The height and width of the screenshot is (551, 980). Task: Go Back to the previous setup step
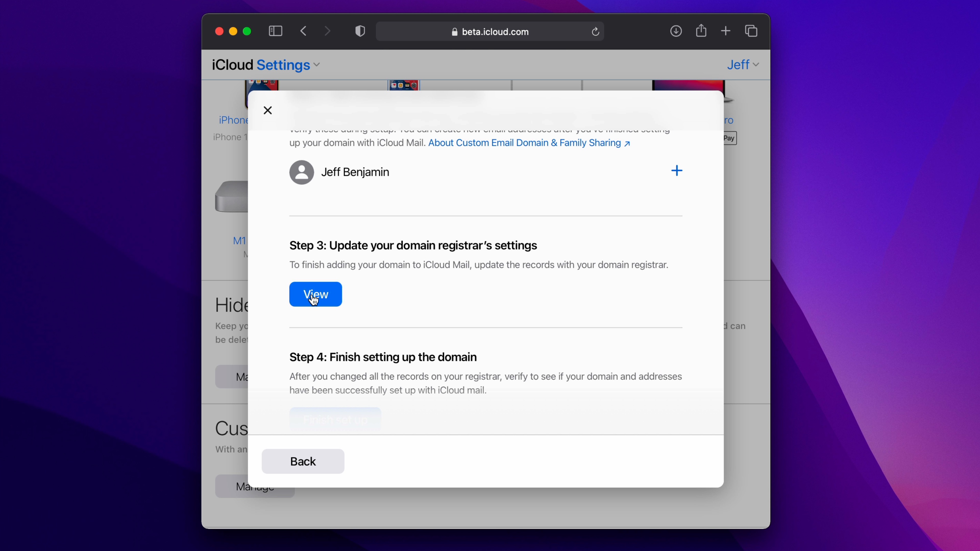(x=302, y=461)
